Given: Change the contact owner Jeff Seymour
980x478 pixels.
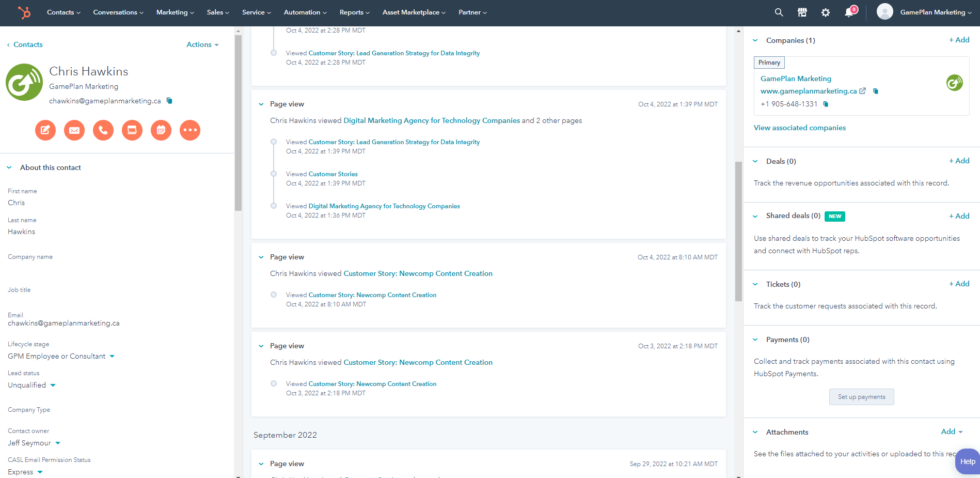Looking at the screenshot, I should tap(34, 443).
